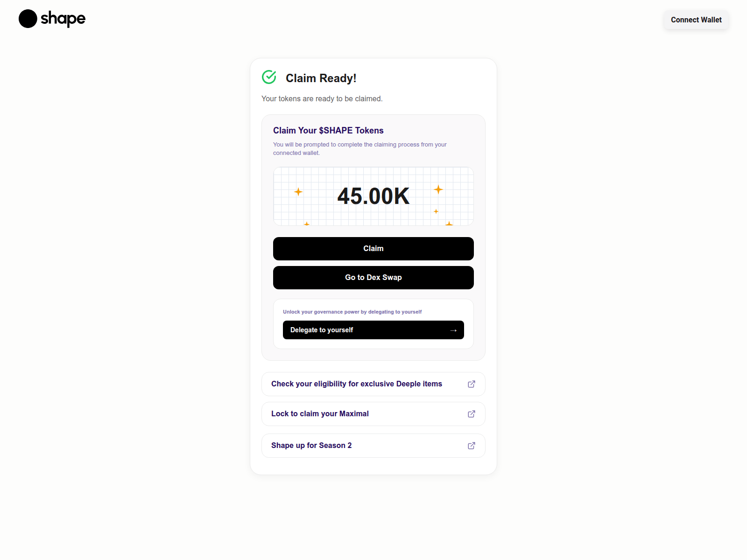Open Go to Dex Swap
This screenshot has width=747, height=560.
click(373, 278)
